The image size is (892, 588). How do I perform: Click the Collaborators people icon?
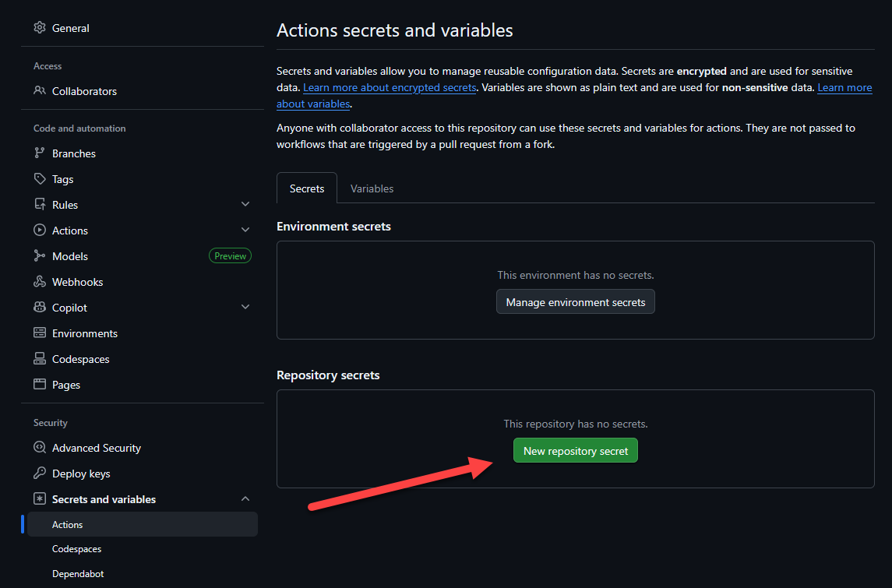coord(40,91)
